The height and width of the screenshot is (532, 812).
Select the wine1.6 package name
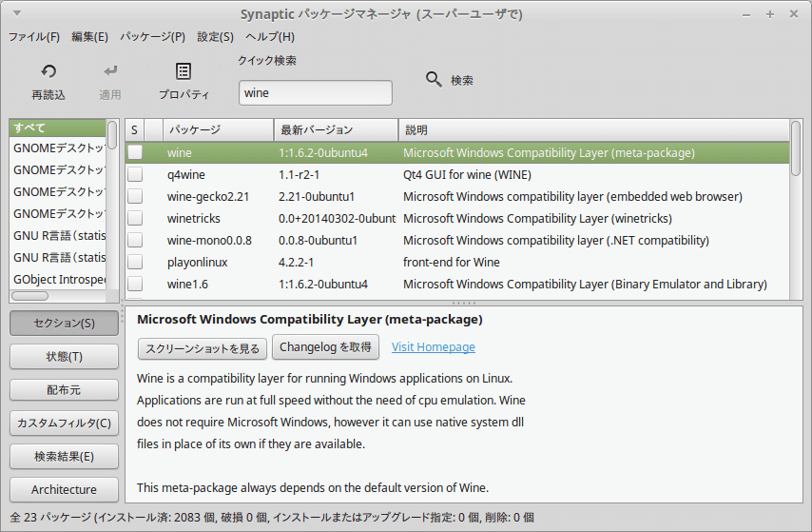click(x=187, y=285)
